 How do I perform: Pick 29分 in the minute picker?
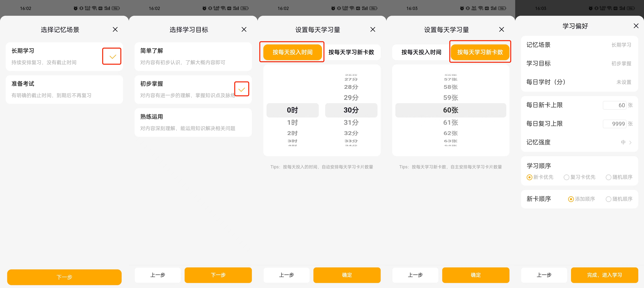point(351,97)
